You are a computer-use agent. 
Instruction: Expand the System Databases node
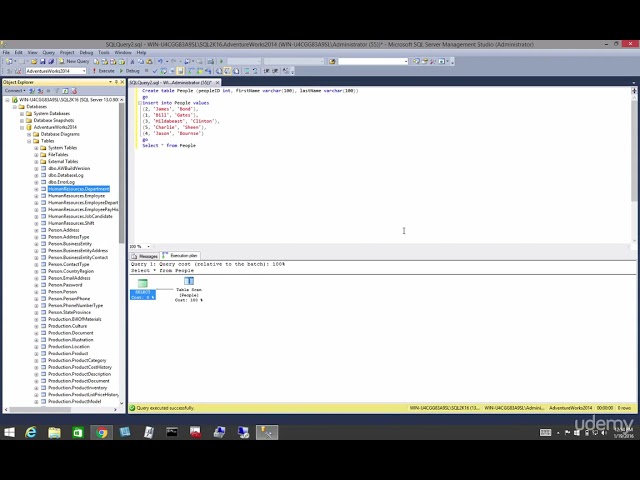tap(22, 113)
